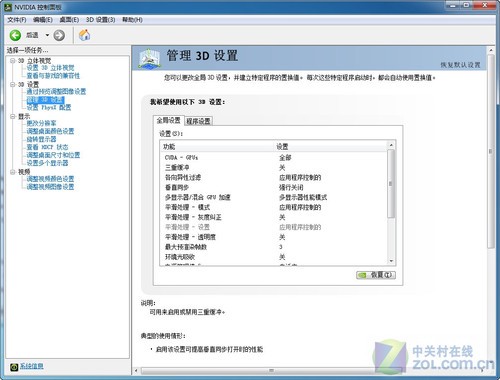Collapse the 视频 tree node

click(x=13, y=172)
